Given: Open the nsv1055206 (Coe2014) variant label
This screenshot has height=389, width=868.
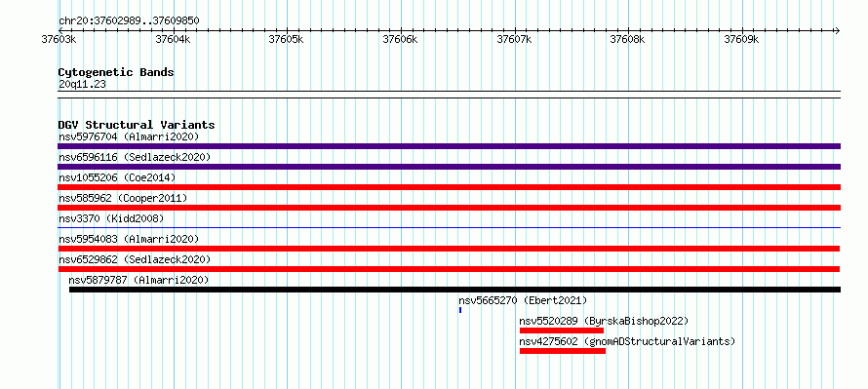Looking at the screenshot, I should (117, 177).
